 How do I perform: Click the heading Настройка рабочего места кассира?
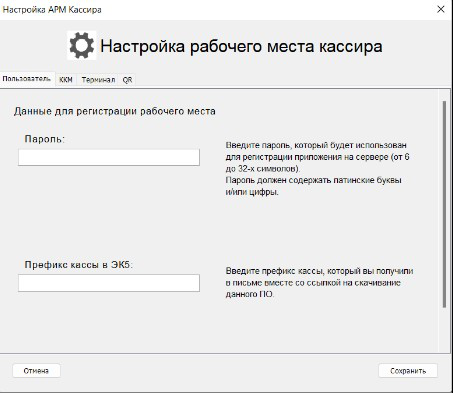241,46
